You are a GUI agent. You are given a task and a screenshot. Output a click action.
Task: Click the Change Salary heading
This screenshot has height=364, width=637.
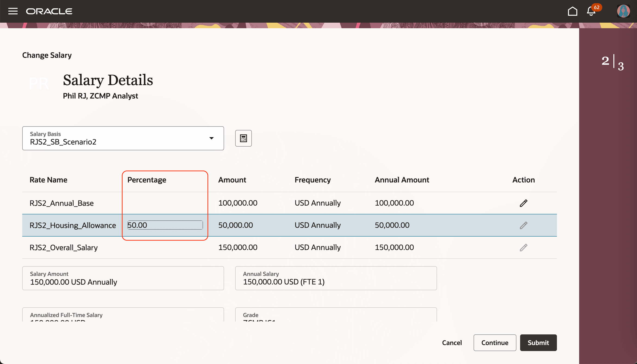tap(47, 55)
